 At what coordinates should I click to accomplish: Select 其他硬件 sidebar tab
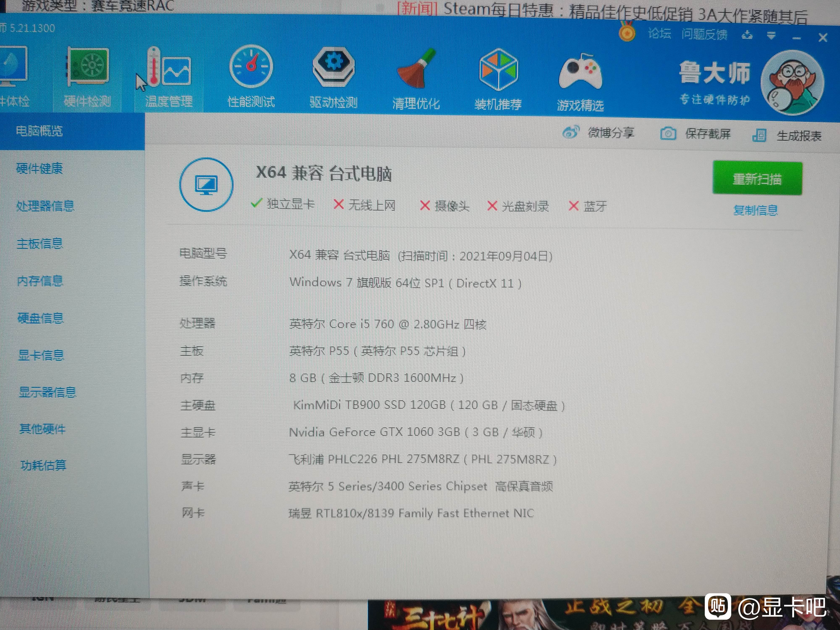coord(42,429)
